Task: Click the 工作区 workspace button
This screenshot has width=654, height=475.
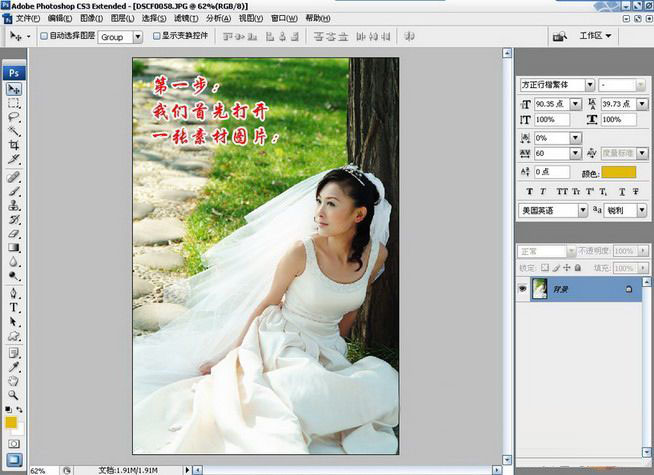Action: click(x=596, y=36)
